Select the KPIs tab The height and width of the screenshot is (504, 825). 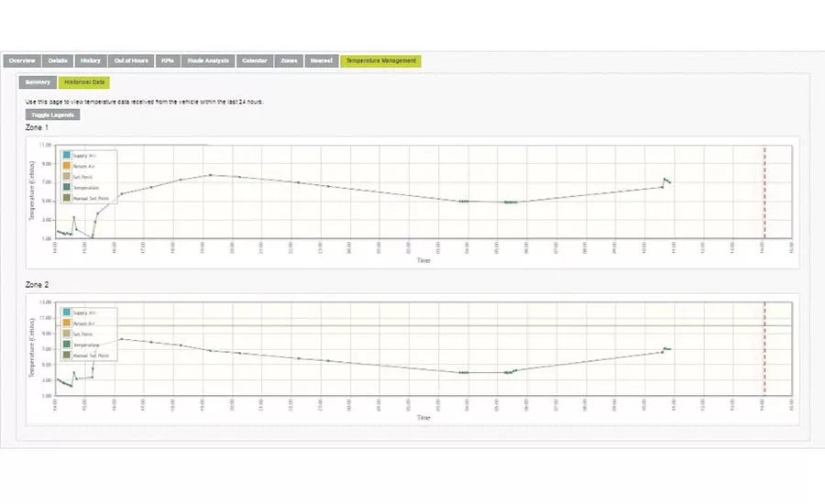tap(168, 60)
